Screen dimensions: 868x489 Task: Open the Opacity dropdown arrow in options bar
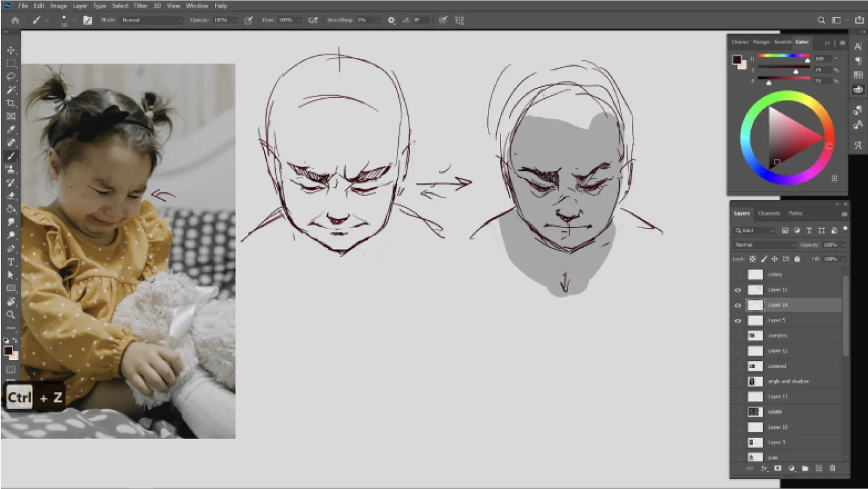click(233, 20)
